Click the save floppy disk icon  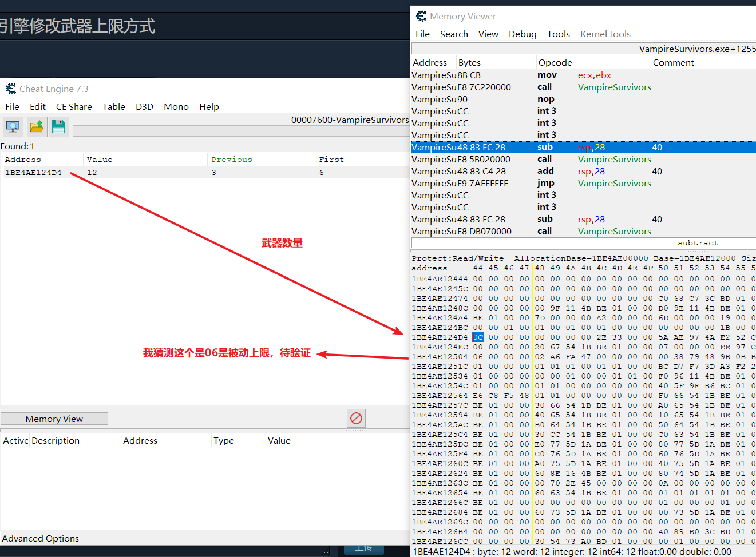(59, 126)
